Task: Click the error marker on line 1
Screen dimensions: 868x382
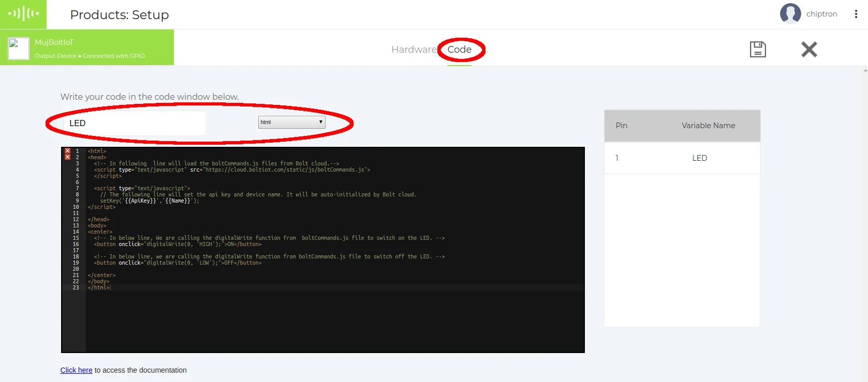Action: pyautogui.click(x=67, y=151)
